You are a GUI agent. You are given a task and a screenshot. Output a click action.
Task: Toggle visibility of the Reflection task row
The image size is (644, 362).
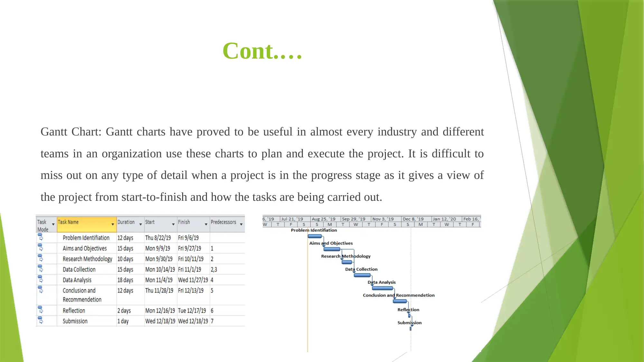click(x=40, y=310)
